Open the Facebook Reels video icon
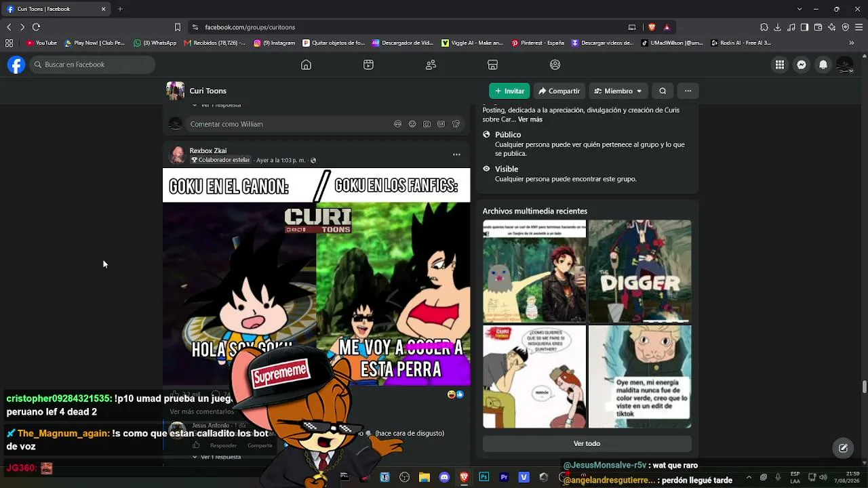868x488 pixels. click(368, 64)
